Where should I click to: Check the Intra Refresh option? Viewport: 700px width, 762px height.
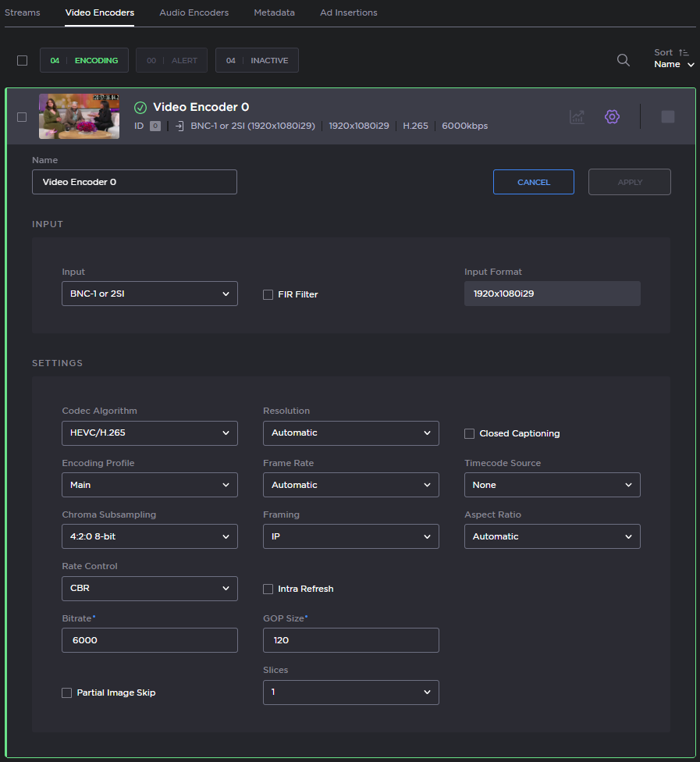pyautogui.click(x=268, y=589)
